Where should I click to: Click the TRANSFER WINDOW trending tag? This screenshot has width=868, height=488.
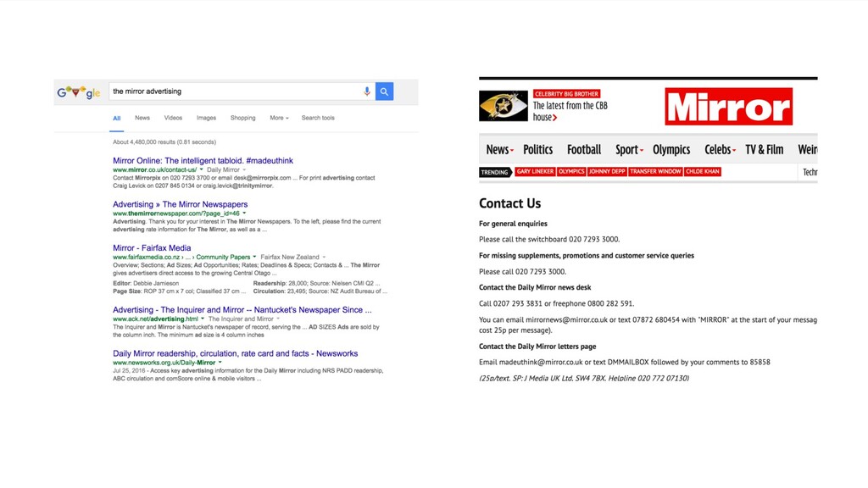(655, 171)
